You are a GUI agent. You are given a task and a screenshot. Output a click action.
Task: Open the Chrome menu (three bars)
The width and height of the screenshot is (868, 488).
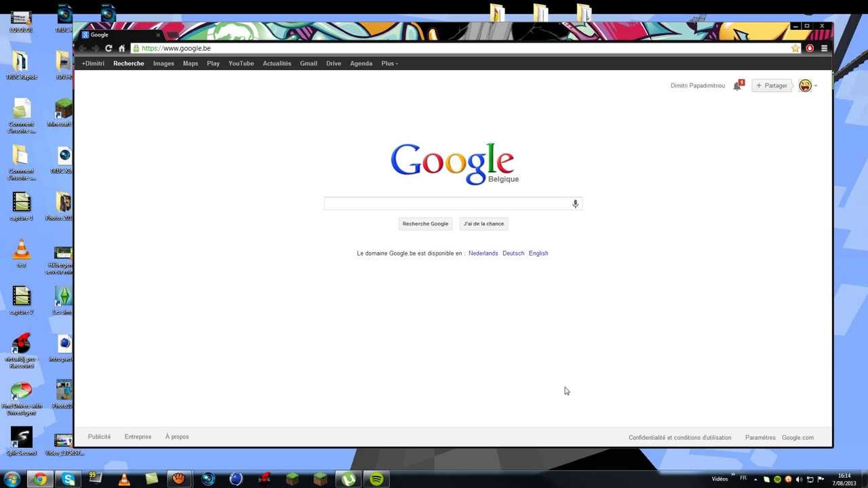pyautogui.click(x=824, y=49)
